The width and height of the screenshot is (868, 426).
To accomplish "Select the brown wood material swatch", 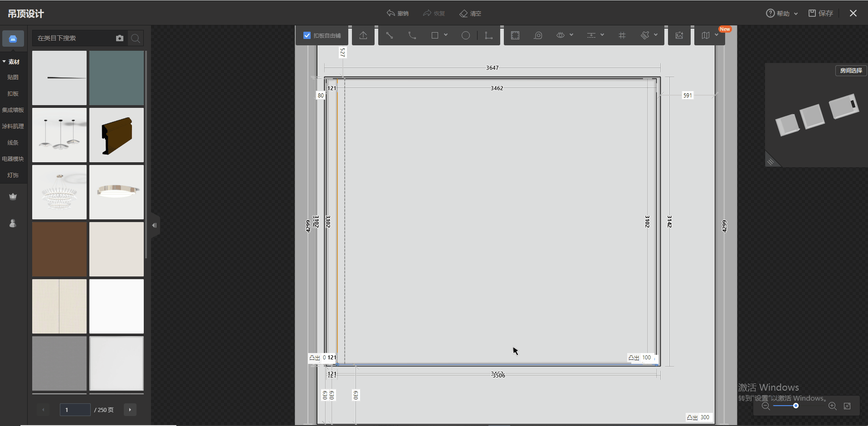I will click(x=59, y=249).
